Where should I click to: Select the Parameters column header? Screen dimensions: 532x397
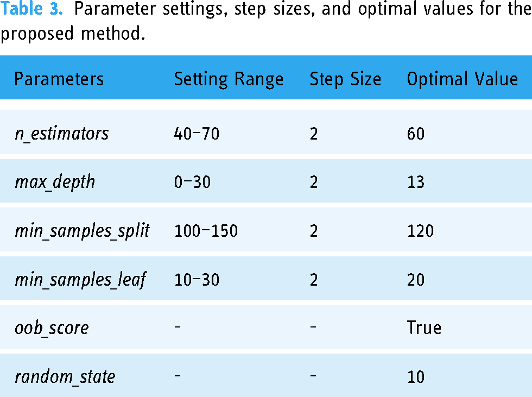point(59,79)
